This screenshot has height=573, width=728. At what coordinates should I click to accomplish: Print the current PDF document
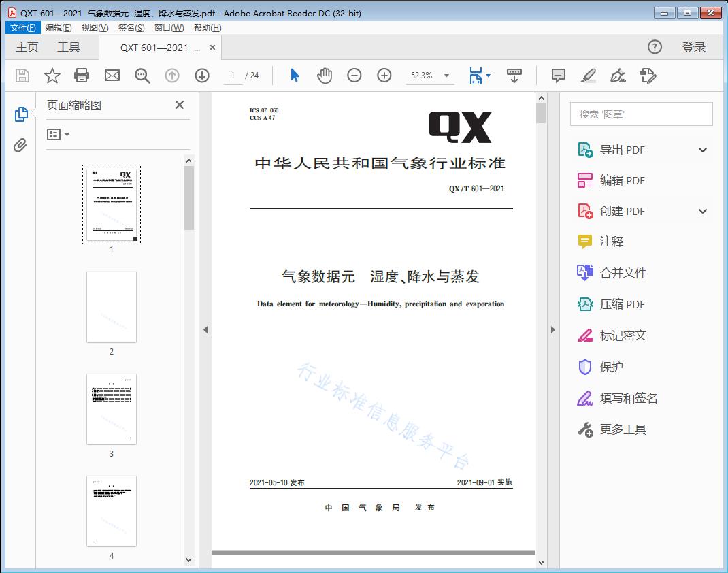82,76
